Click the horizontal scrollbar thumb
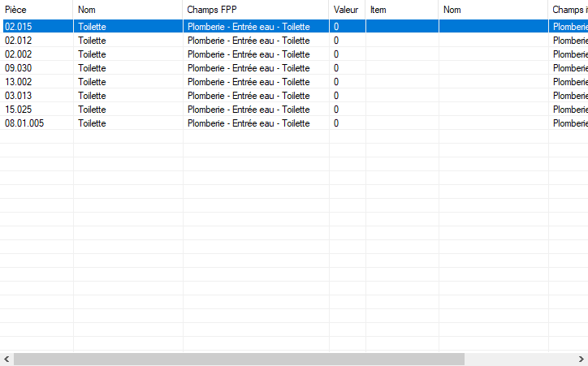This screenshot has width=588, height=366. click(x=239, y=359)
